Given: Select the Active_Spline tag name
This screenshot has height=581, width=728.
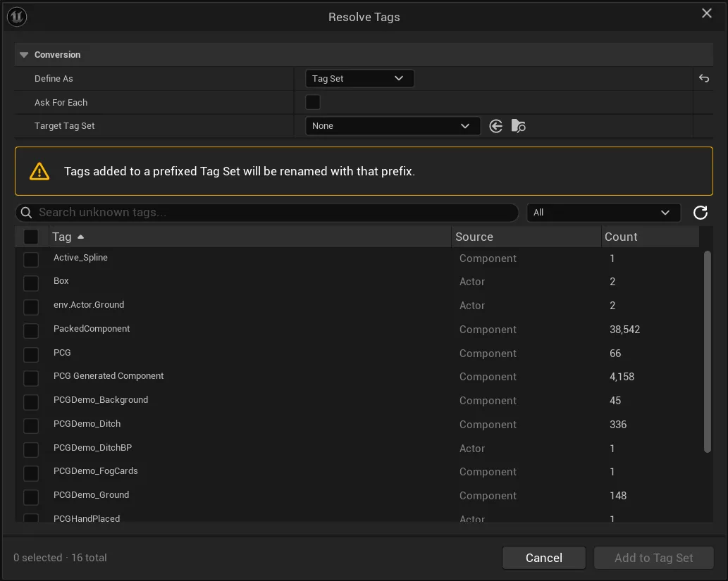Looking at the screenshot, I should pos(80,258).
